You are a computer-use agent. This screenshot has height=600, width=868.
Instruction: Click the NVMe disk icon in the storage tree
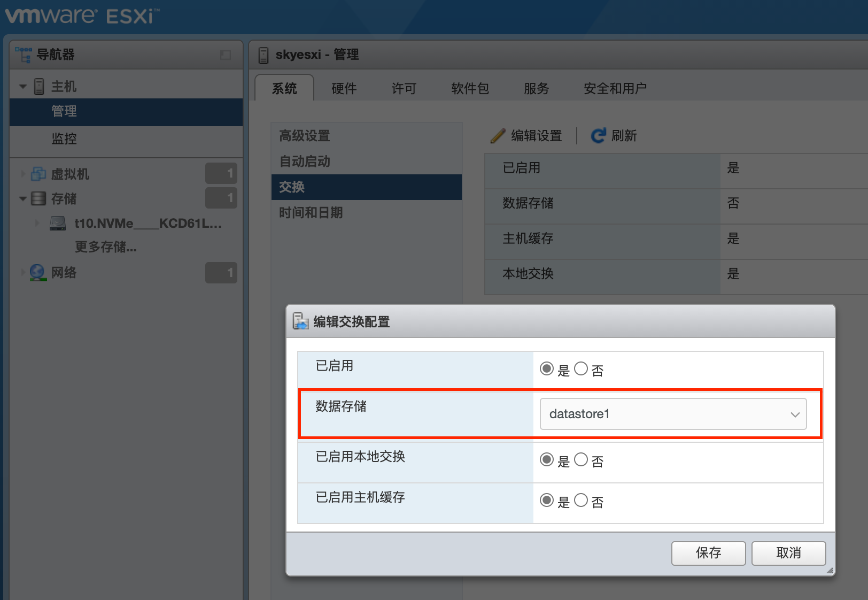57,223
